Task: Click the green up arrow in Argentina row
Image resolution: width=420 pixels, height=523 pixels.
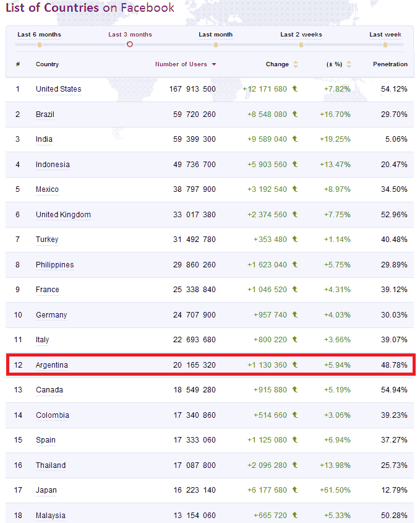Action: pos(294,365)
